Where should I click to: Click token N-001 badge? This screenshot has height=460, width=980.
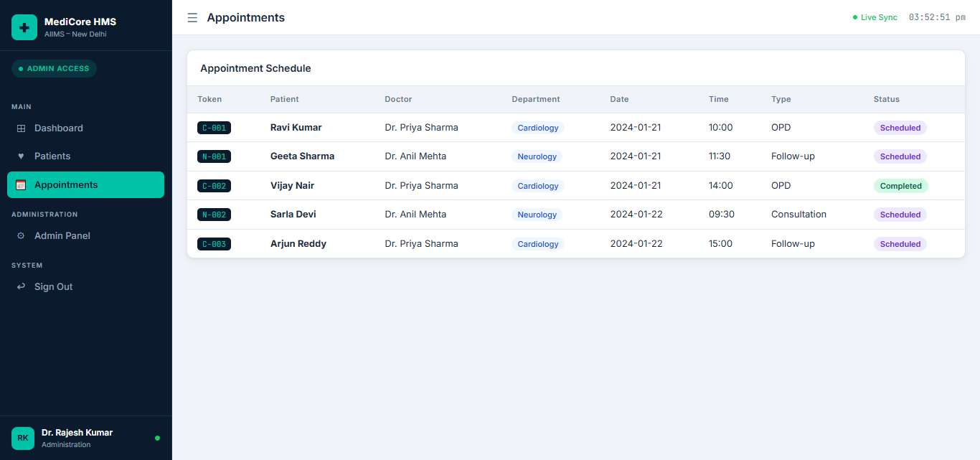click(214, 156)
